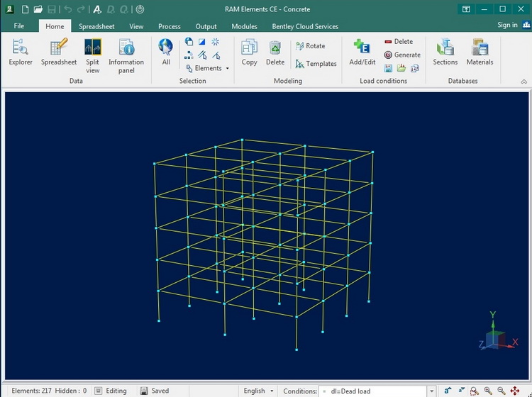
Task: Click the Copy icon in Modeling group
Action: [249, 52]
